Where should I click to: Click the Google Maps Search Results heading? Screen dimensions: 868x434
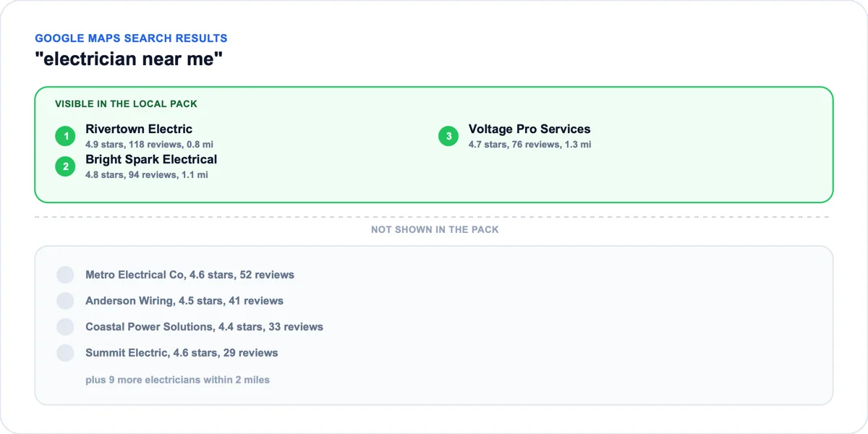[131, 38]
